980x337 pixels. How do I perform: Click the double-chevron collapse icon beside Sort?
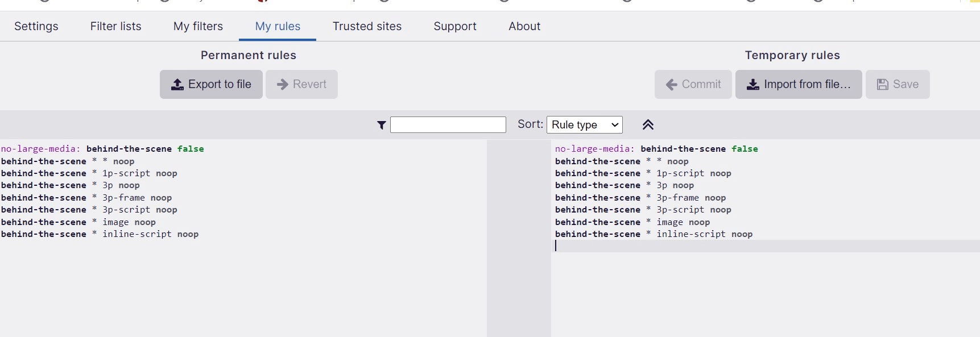[x=648, y=125]
